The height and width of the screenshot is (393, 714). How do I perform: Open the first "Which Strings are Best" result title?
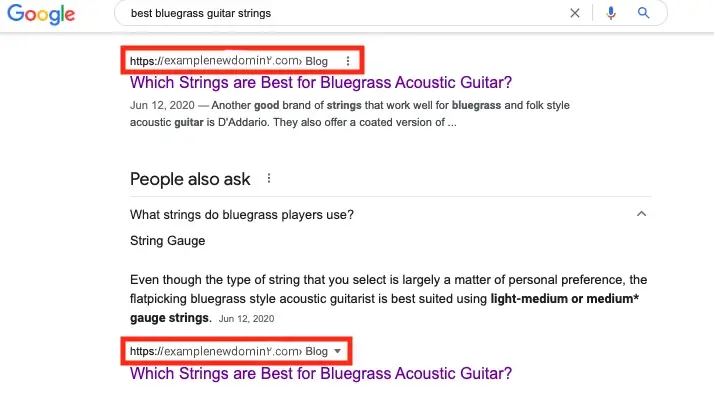(x=321, y=82)
